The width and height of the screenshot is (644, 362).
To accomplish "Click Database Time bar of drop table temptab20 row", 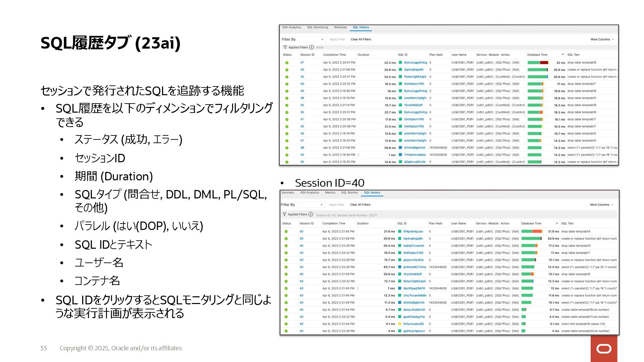I will click(x=529, y=246).
